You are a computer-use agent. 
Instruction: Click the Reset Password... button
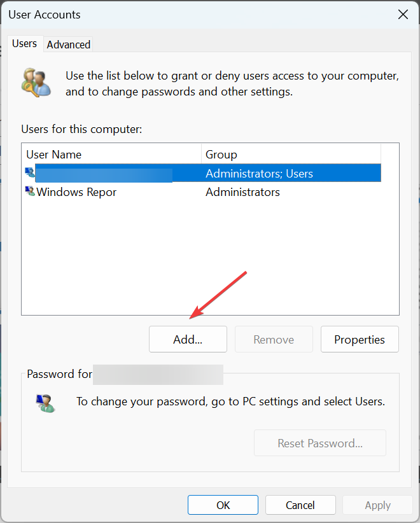(x=320, y=443)
